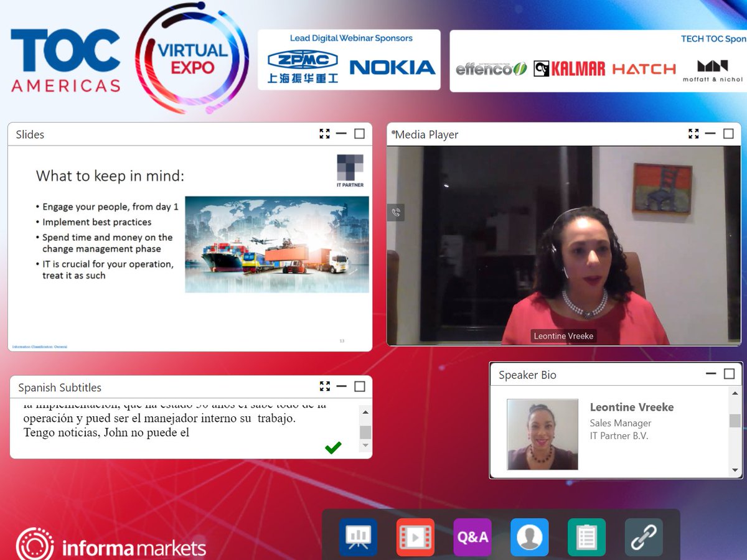Open the speaker profile icon in bottom toolbar
747x560 pixels.
point(529,536)
